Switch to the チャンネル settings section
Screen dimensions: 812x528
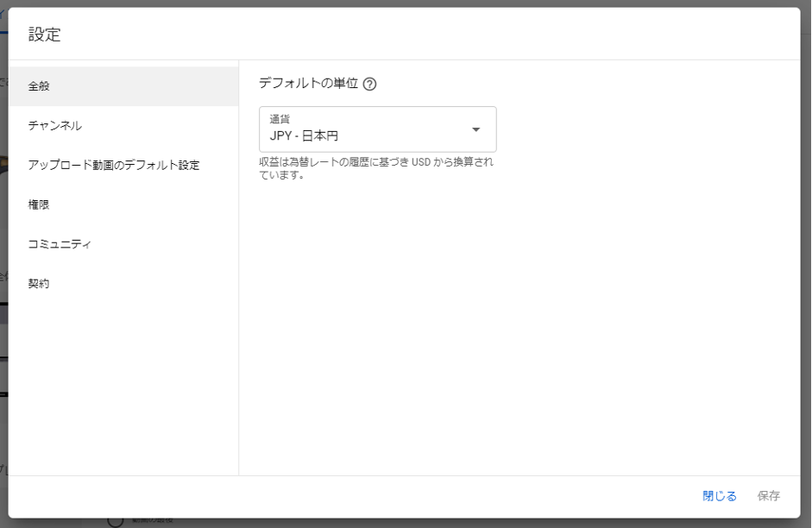tap(123, 126)
